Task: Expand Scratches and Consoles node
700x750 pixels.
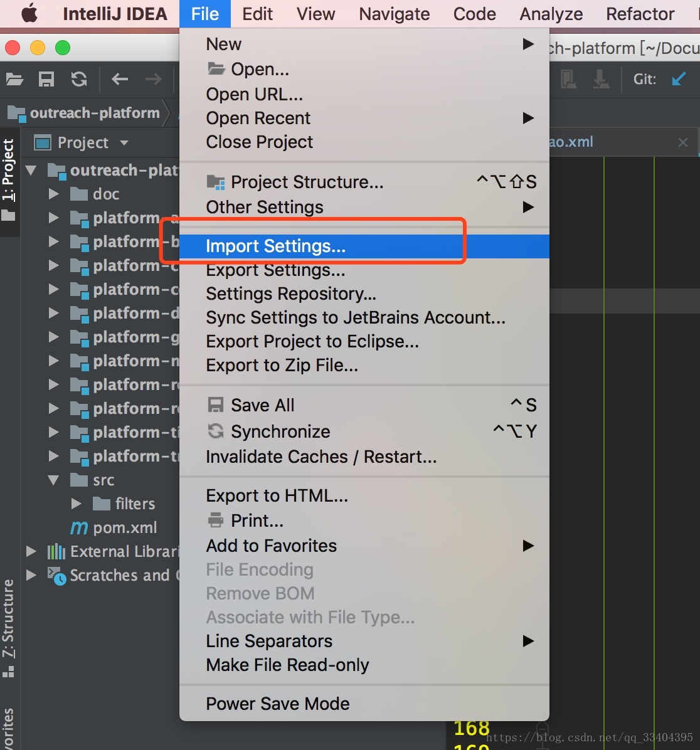Action: pos(31,575)
